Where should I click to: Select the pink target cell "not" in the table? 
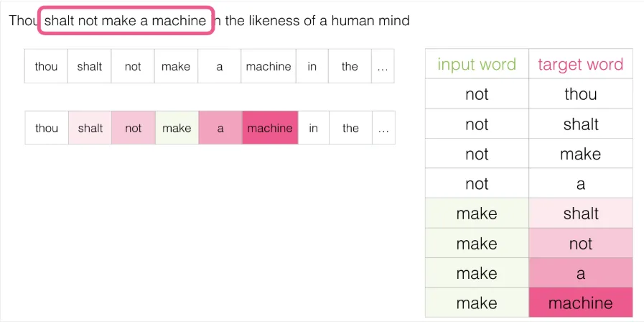coord(580,244)
